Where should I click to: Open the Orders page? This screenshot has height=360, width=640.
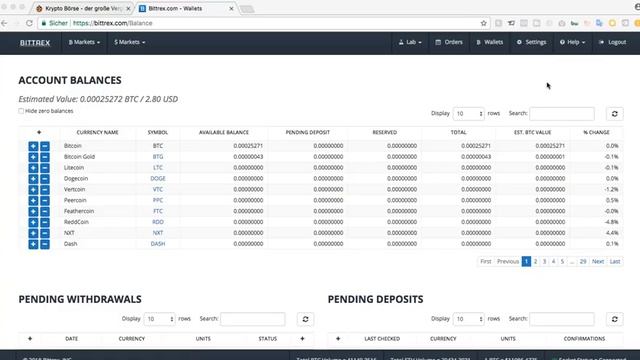point(449,42)
